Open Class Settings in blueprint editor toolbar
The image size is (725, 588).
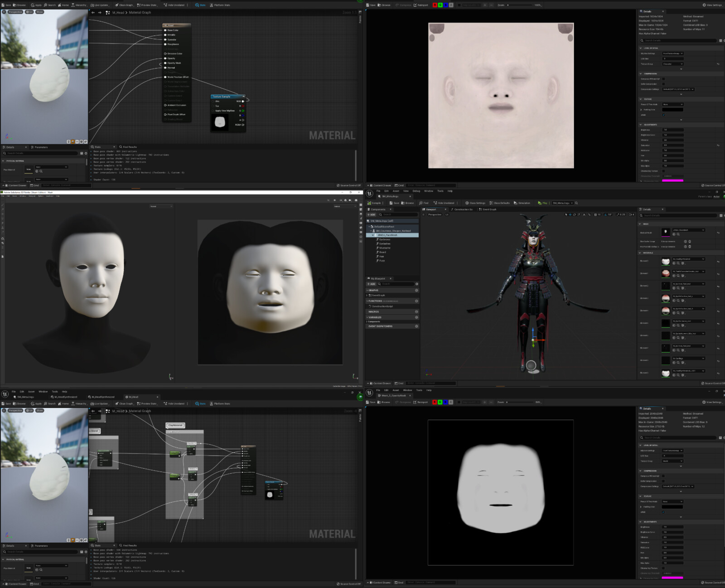tap(475, 203)
